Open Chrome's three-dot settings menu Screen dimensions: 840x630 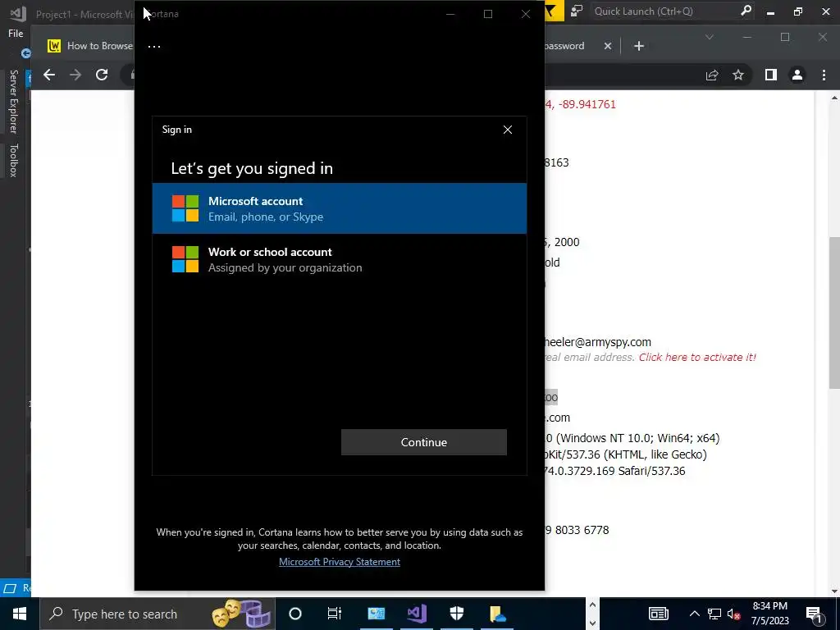coord(824,75)
